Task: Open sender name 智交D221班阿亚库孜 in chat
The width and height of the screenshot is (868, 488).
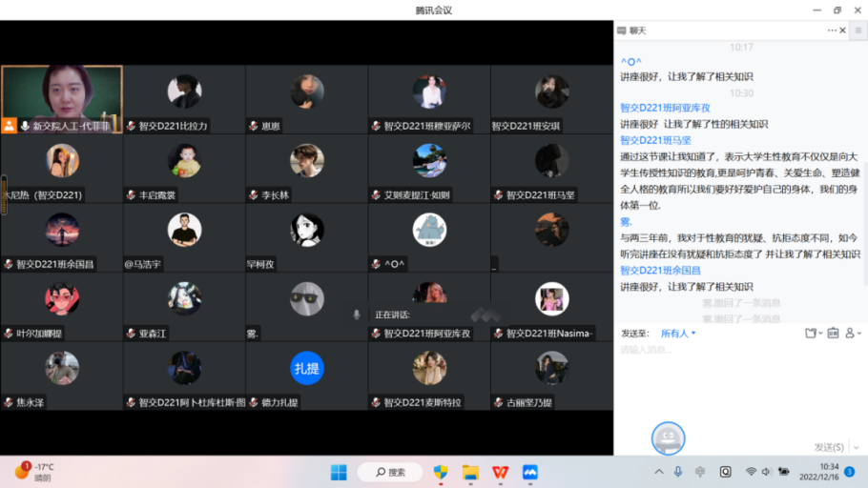Action: click(x=665, y=108)
